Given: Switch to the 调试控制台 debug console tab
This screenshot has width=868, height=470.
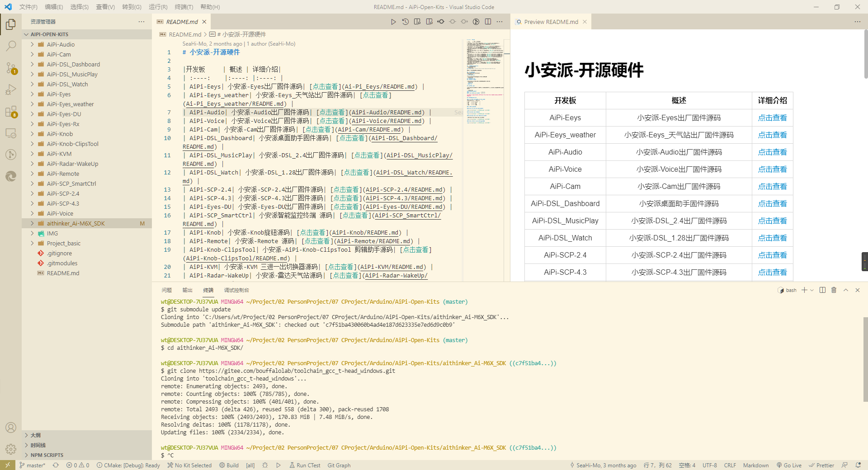Looking at the screenshot, I should pos(236,290).
